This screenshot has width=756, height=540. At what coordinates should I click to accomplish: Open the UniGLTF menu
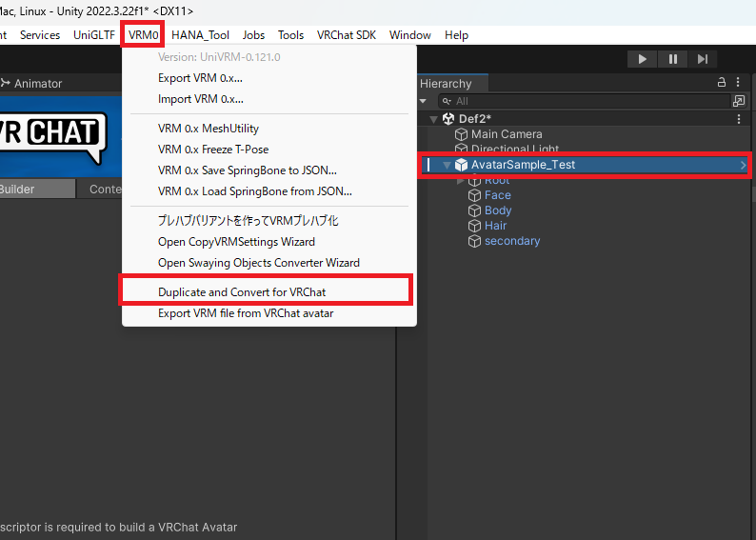94,35
